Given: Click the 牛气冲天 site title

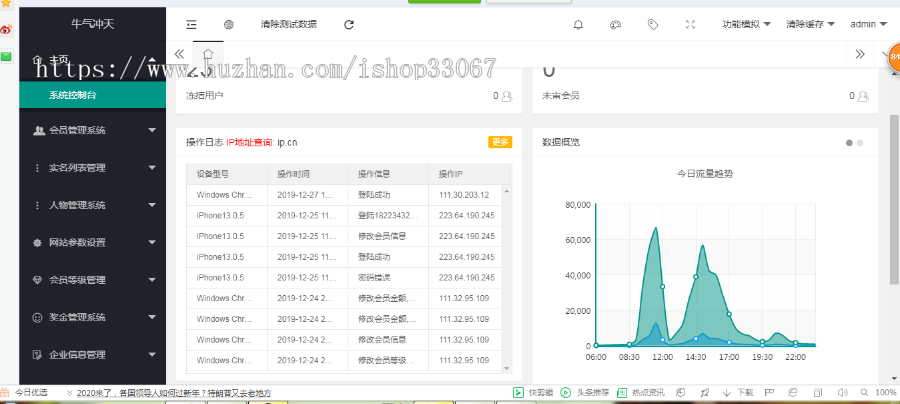Looking at the screenshot, I should 92,24.
